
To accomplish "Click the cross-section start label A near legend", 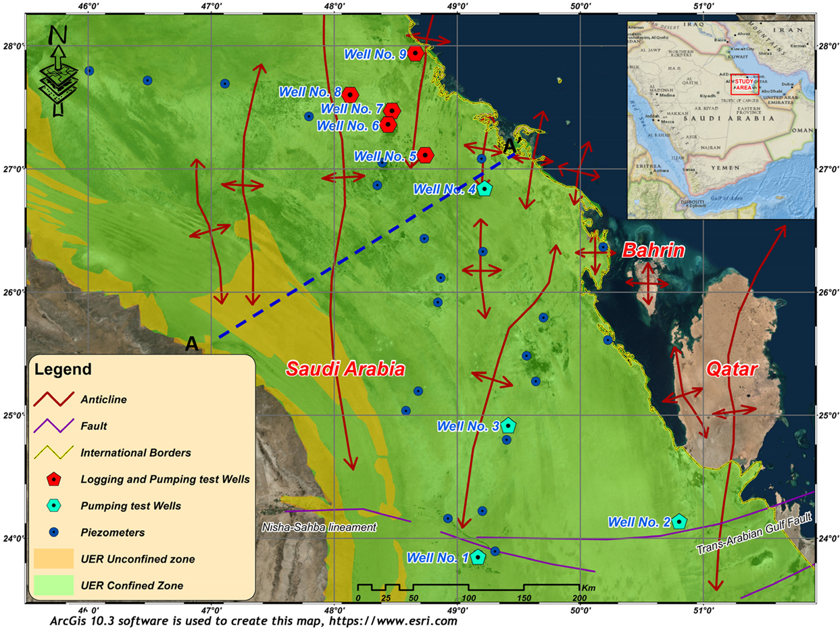I will (x=192, y=344).
